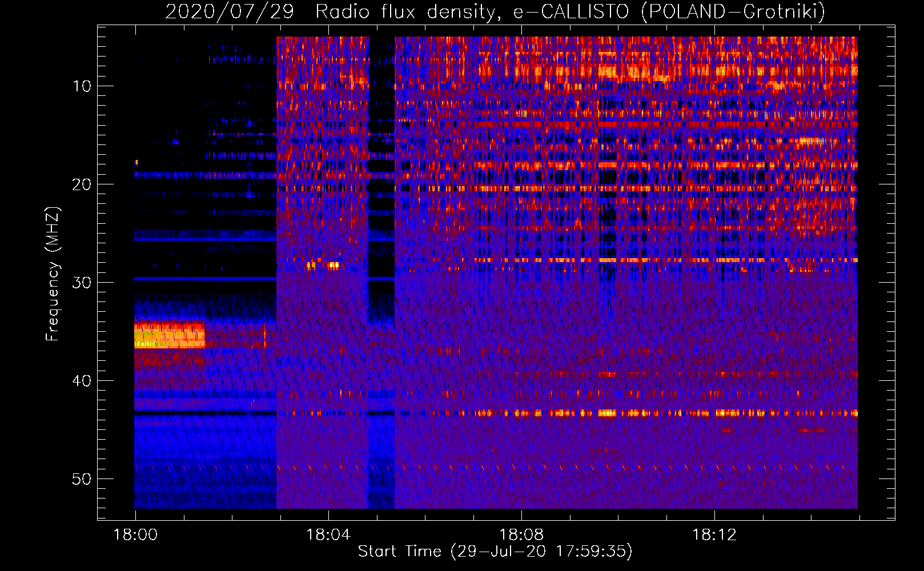Click the '30' frequency tick label

(x=82, y=283)
